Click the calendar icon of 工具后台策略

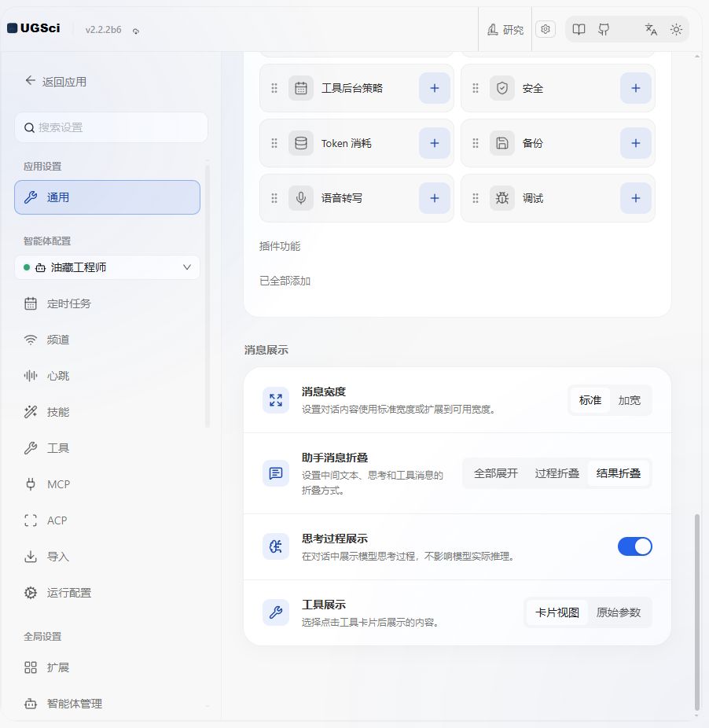[301, 88]
